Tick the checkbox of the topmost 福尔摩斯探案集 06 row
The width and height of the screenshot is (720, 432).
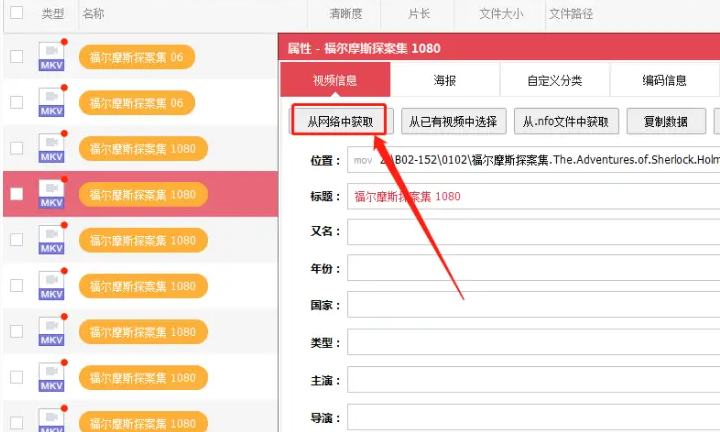(x=17, y=56)
